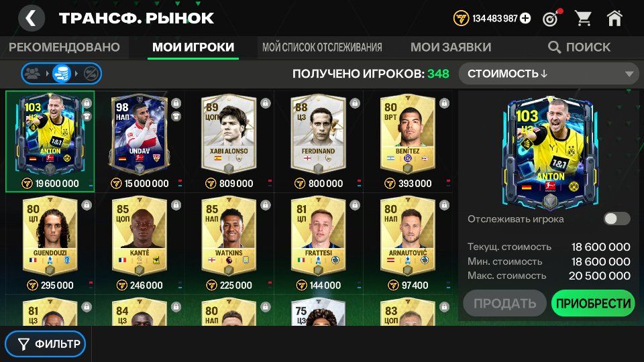Image resolution: width=644 pixels, height=362 pixels.
Task: Open the 'Стоимость' sort dropdown
Action: pos(549,74)
